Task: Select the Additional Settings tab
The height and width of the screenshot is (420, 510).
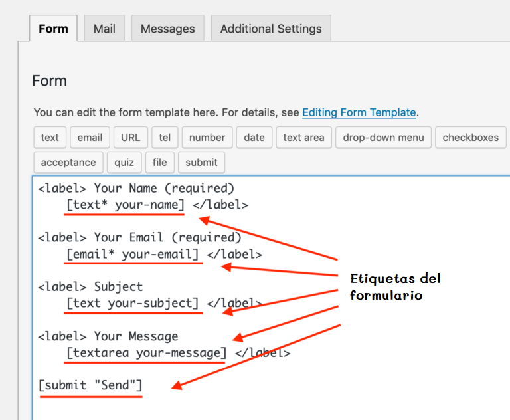Action: tap(271, 29)
